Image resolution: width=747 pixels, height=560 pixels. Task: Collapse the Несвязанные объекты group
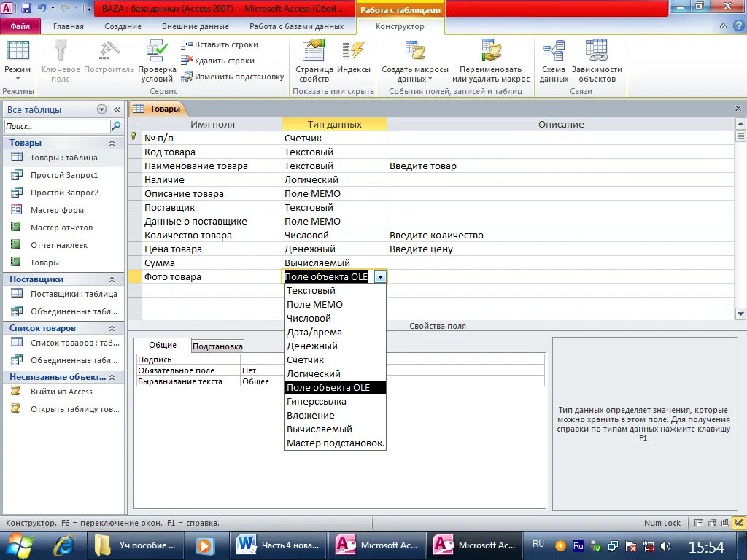click(x=112, y=377)
